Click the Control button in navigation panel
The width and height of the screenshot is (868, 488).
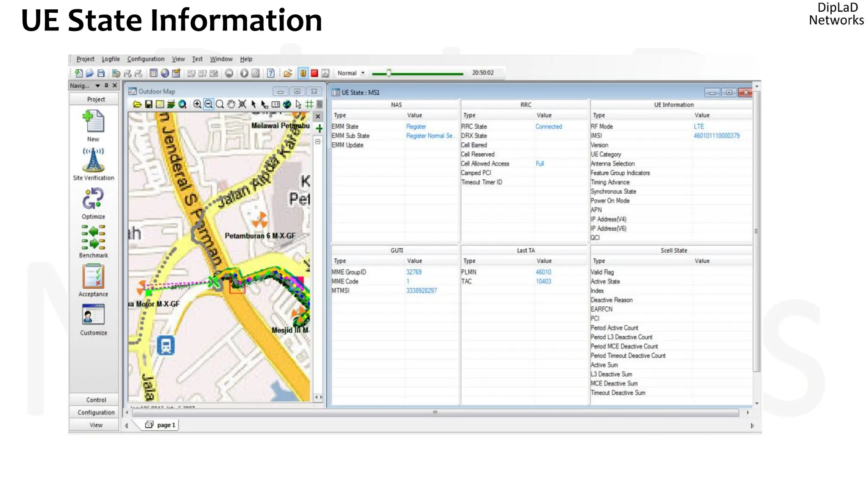point(96,400)
